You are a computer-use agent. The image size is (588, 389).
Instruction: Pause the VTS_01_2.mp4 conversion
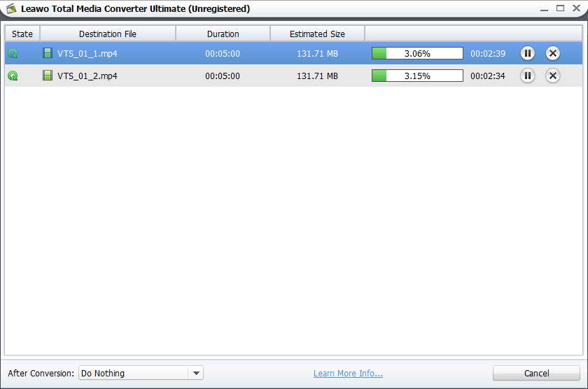[527, 76]
